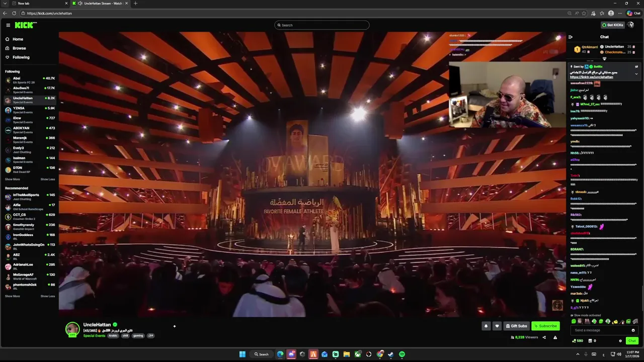Image resolution: width=644 pixels, height=362 pixels.
Task: Open D7DN channel in sidebar
Action: coord(30,169)
